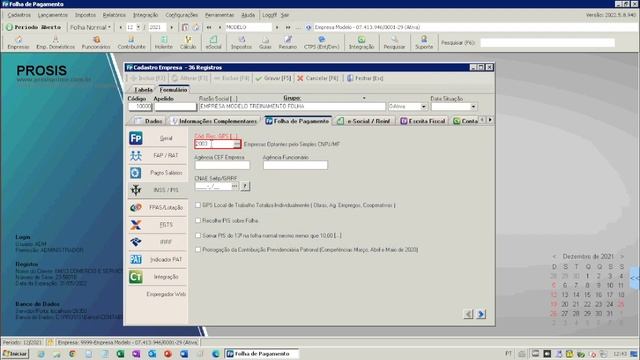The height and width of the screenshot is (360, 640).
Task: Switch to the Dados tab
Action: 149,121
